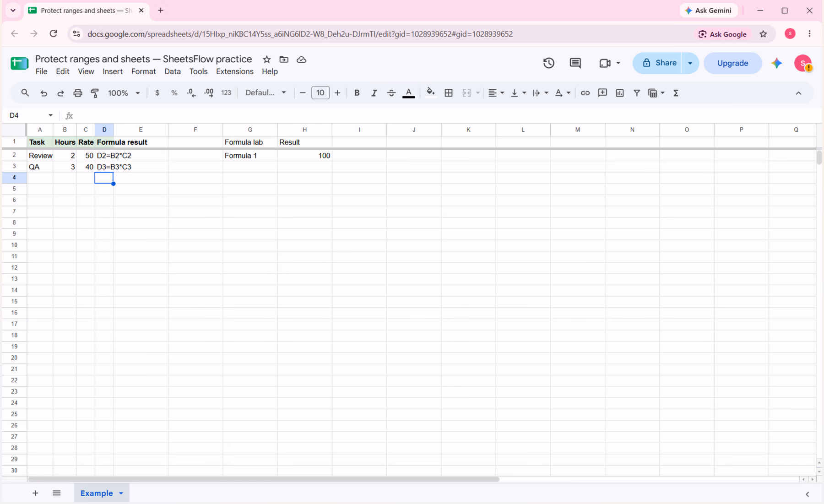The image size is (824, 504).
Task: Open comments panel icon
Action: coord(575,63)
